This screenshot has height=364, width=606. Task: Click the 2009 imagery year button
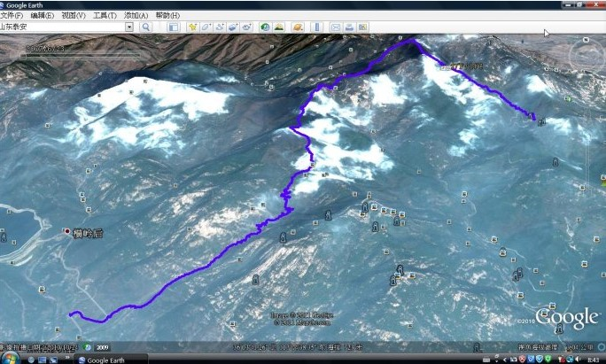(102, 347)
